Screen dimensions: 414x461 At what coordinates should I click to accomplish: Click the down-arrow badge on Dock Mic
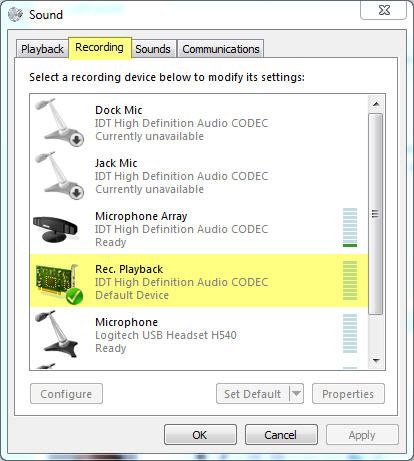77,140
